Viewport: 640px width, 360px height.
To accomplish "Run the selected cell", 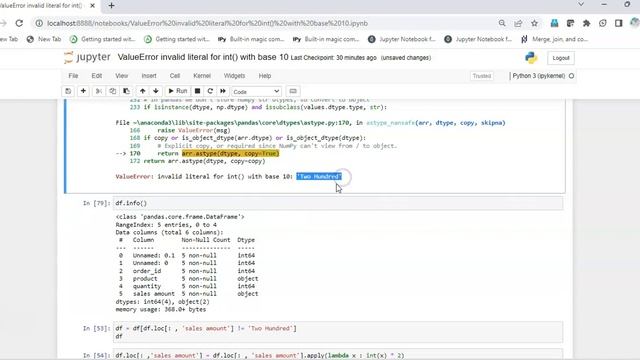I will tap(178, 91).
